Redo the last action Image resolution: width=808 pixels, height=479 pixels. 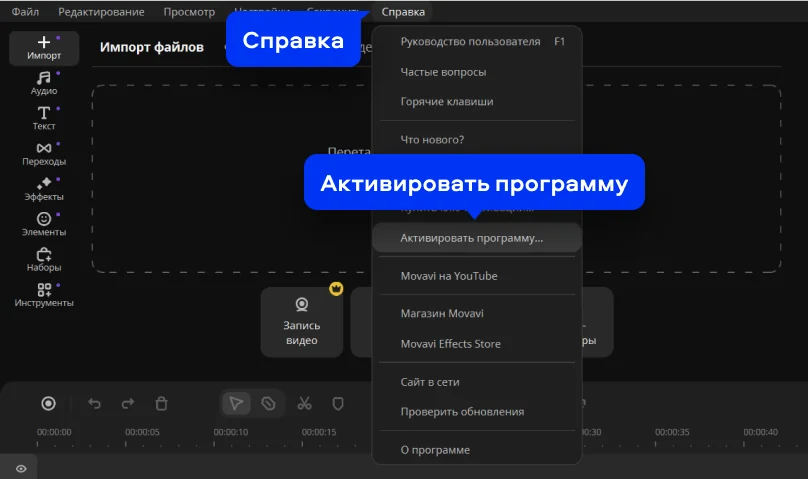click(128, 403)
